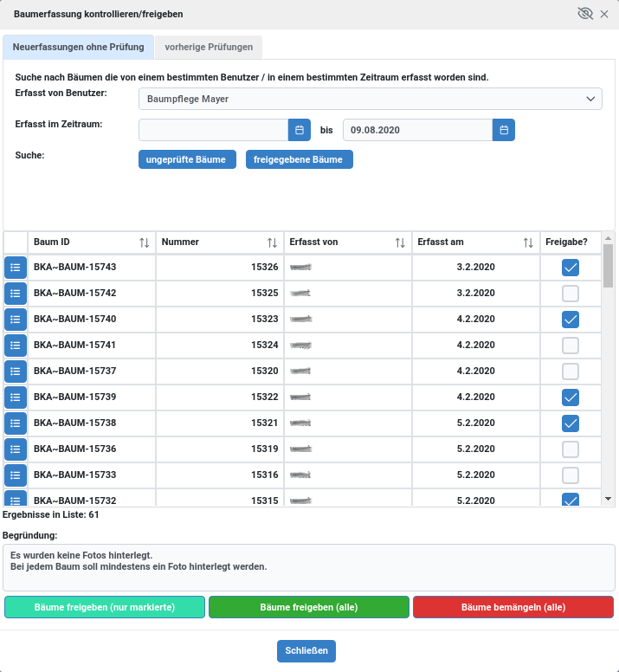
Task: Open calendar picker for start date
Action: pyautogui.click(x=299, y=130)
